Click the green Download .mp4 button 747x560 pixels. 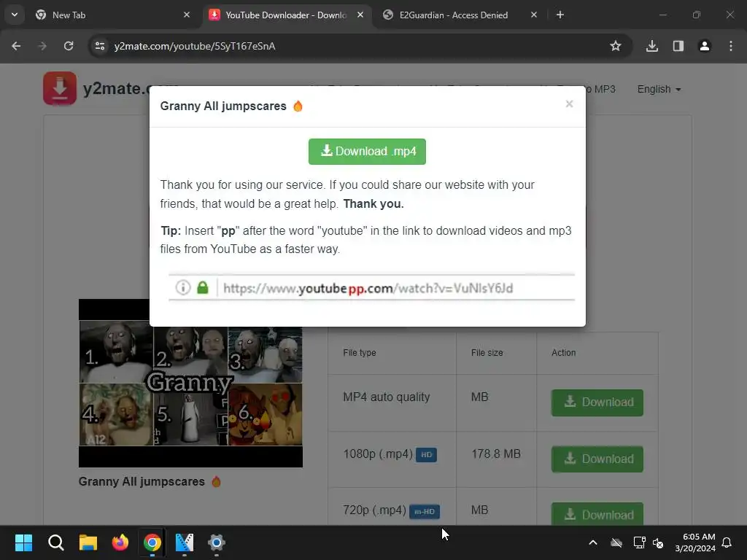click(367, 152)
